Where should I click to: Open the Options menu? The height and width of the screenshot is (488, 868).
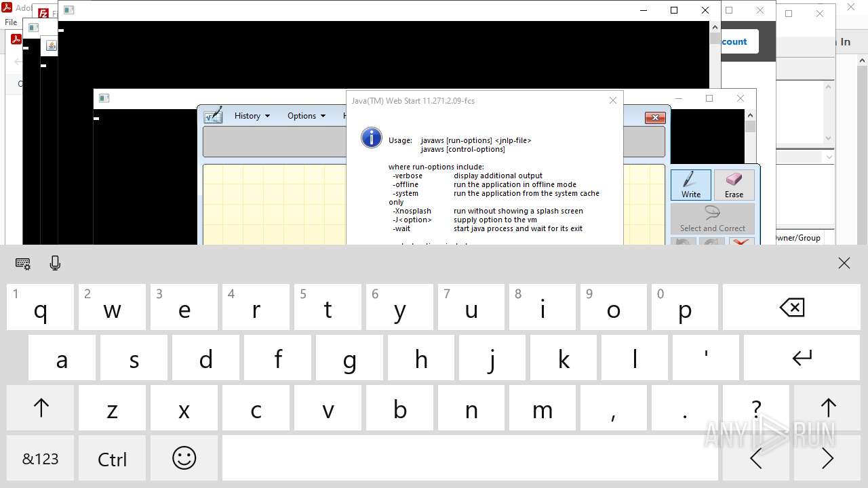coord(307,116)
